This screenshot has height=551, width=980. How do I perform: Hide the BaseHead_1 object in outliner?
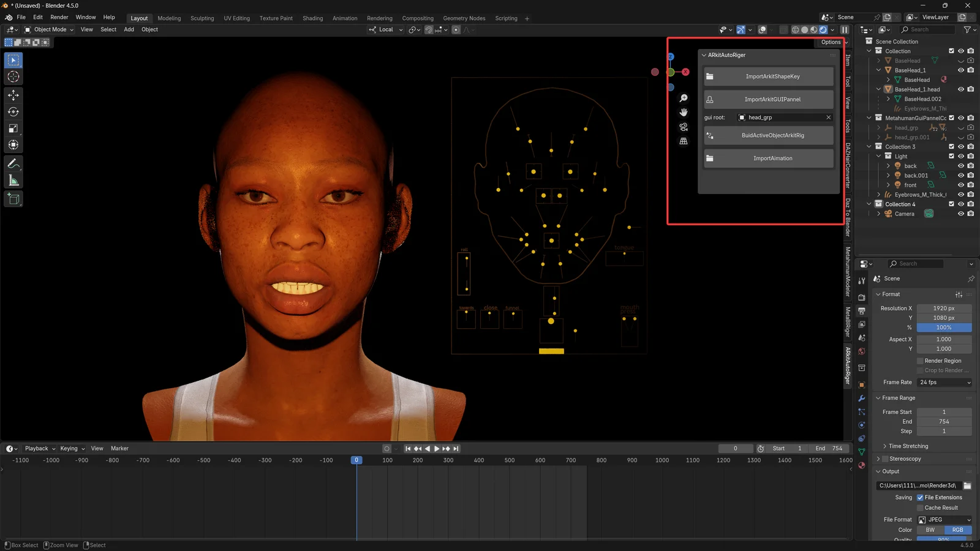(960, 70)
